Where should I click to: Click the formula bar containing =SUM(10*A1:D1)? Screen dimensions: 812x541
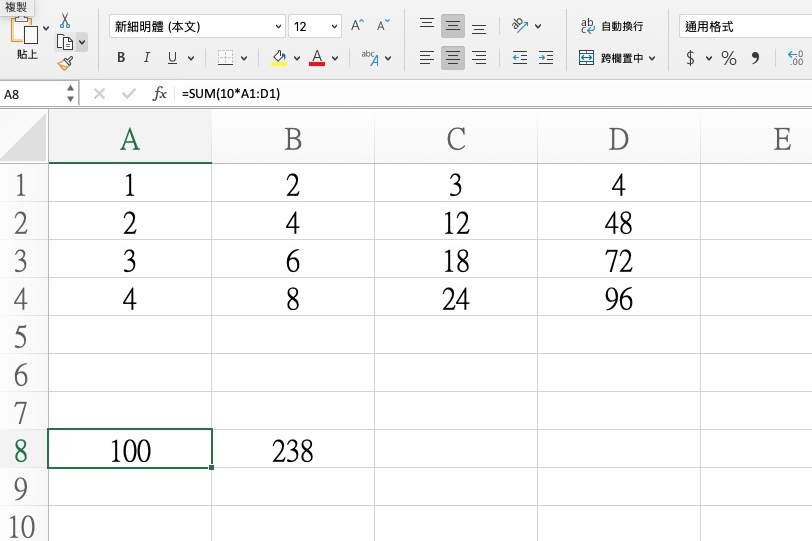495,94
